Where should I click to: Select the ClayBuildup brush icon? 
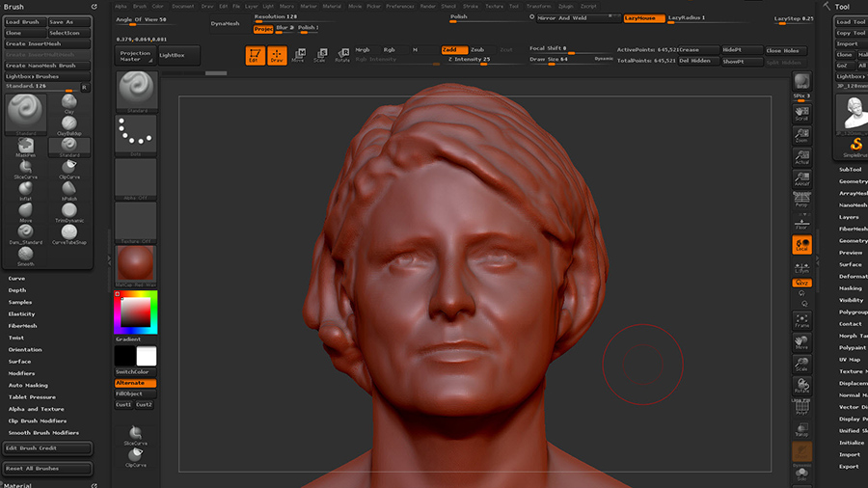click(x=69, y=124)
